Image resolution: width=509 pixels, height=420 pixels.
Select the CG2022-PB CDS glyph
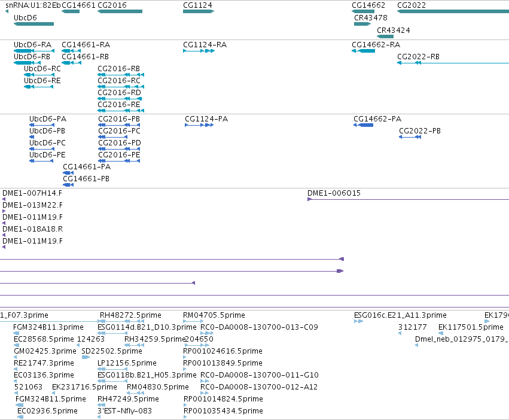click(410, 137)
